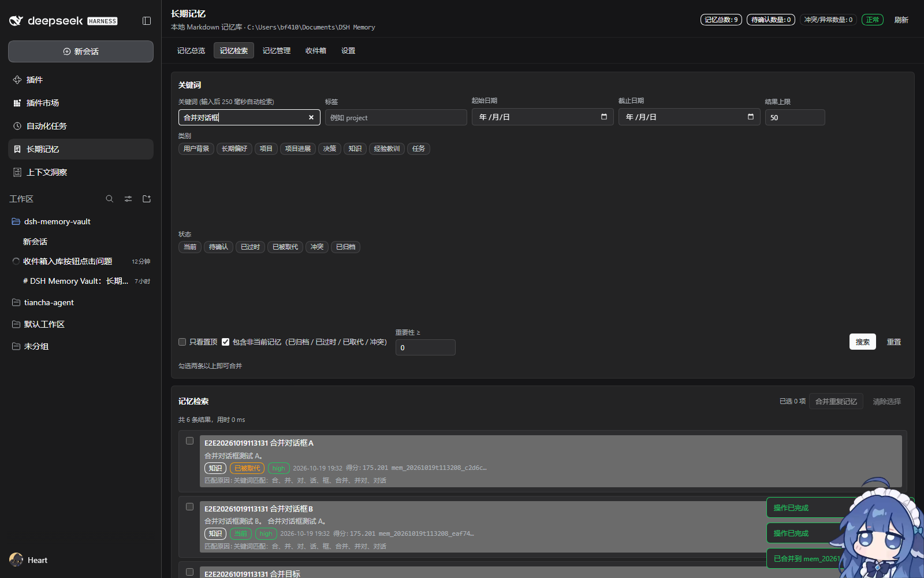Screen dimensions: 924x578
Task: Open 自动化任务 automation tasks
Action: tap(81, 126)
